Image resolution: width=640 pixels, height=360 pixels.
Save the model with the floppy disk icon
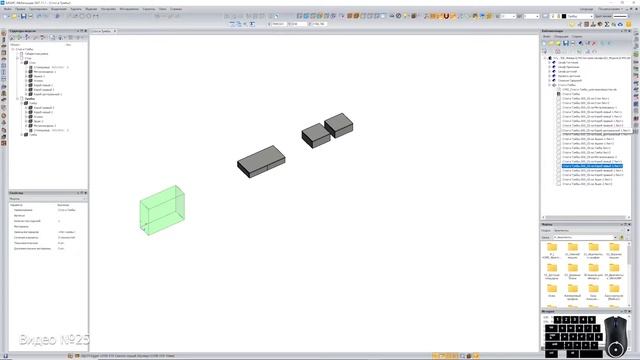click(23, 16)
